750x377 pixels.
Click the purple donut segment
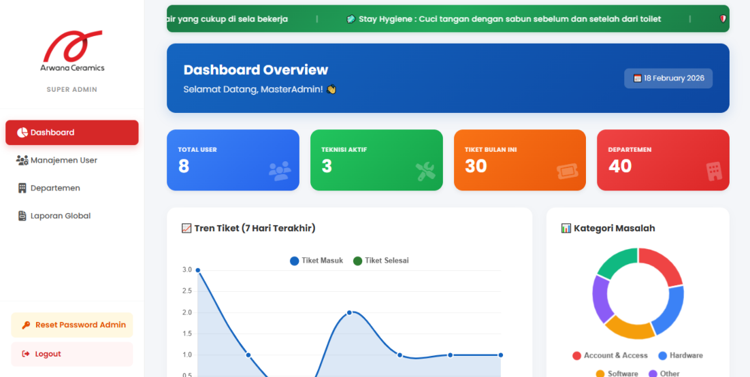click(601, 298)
